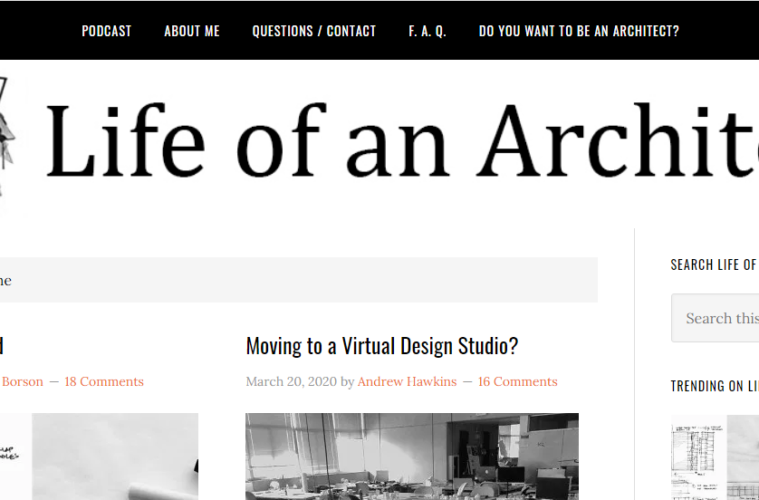Open Moving to a Virtual Design Studio? article

coord(382,347)
